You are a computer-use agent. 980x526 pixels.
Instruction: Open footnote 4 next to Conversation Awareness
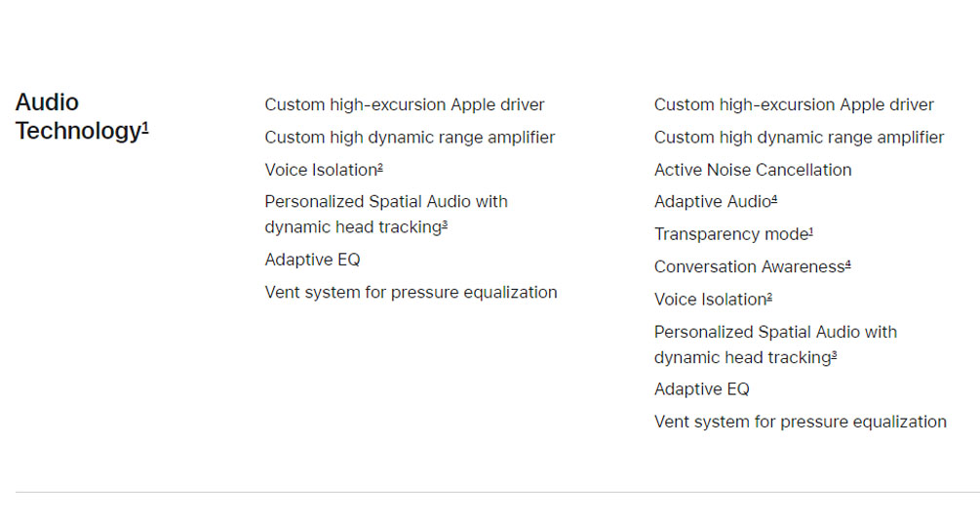click(x=847, y=264)
